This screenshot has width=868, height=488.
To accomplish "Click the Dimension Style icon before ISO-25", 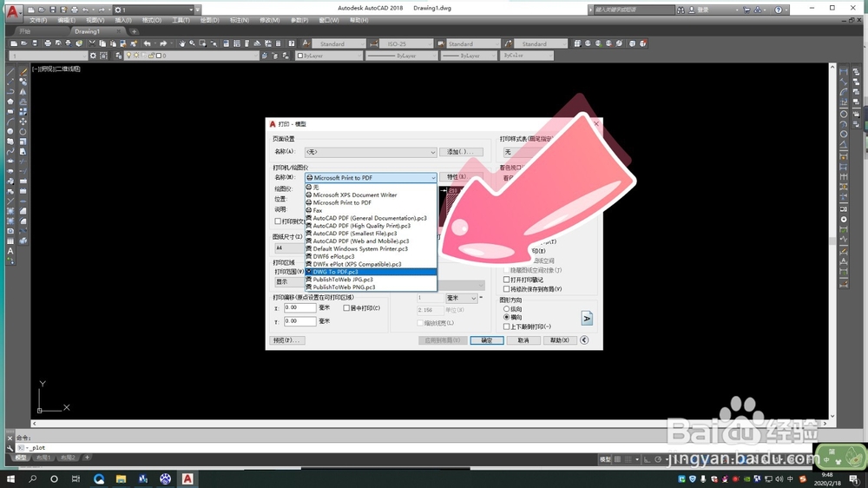I will [373, 43].
